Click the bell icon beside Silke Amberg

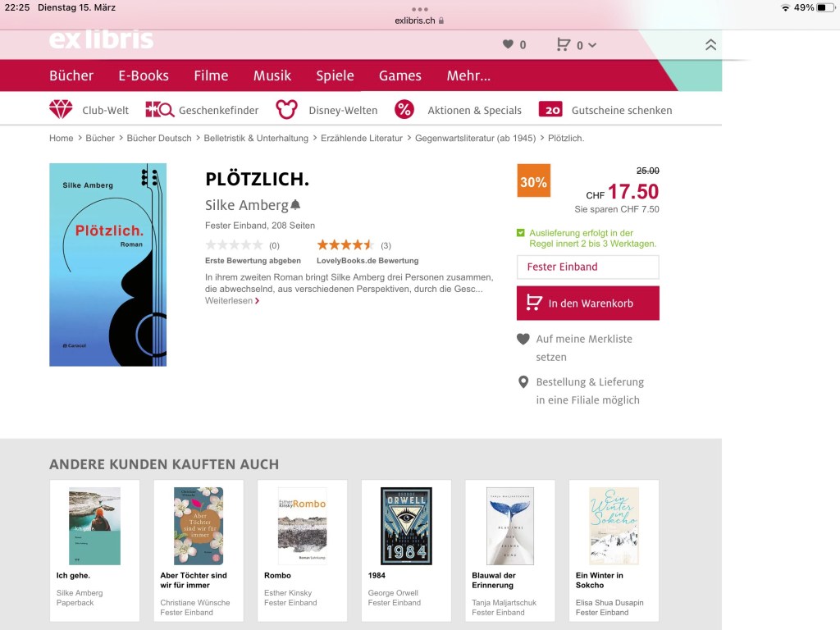[295, 205]
